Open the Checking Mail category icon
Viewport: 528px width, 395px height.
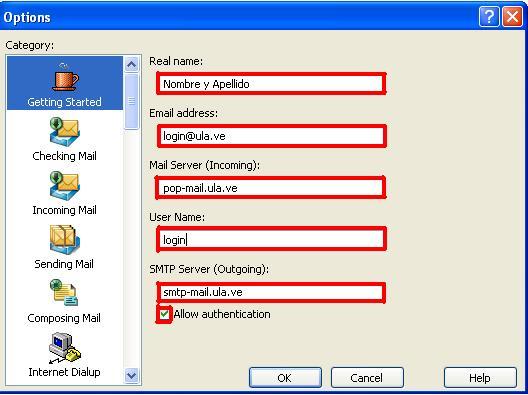coord(64,132)
